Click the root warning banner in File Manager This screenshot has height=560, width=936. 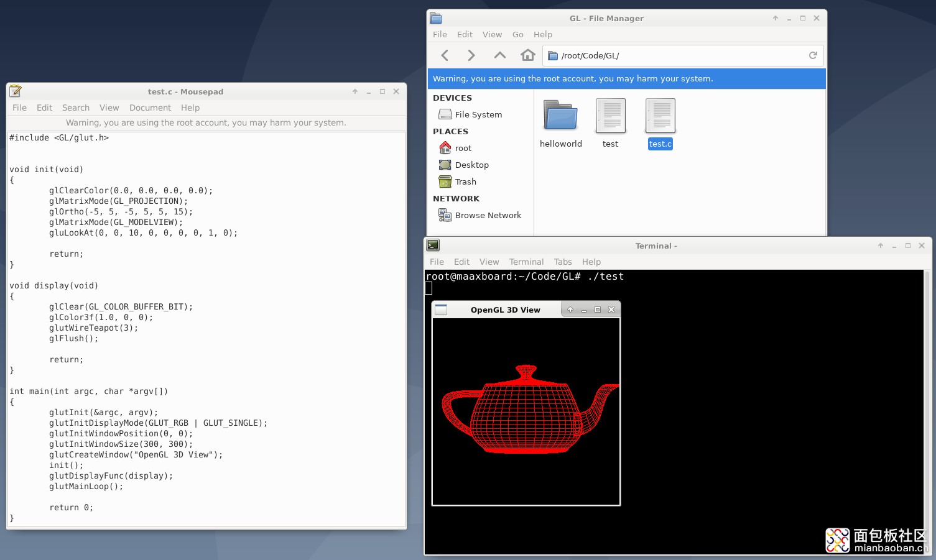627,78
